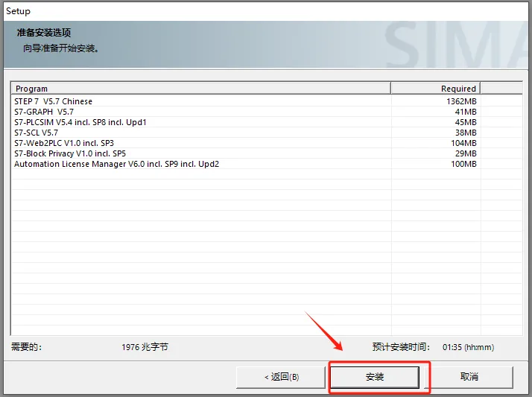532x397 pixels.
Task: Click the 38MB required size value
Action: [x=466, y=133]
